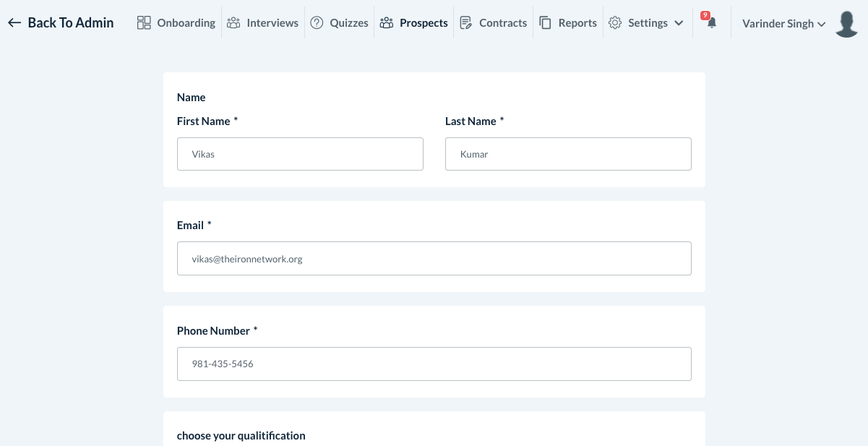The image size is (868, 446).
Task: Click the Quizzes question mark icon
Action: (317, 23)
